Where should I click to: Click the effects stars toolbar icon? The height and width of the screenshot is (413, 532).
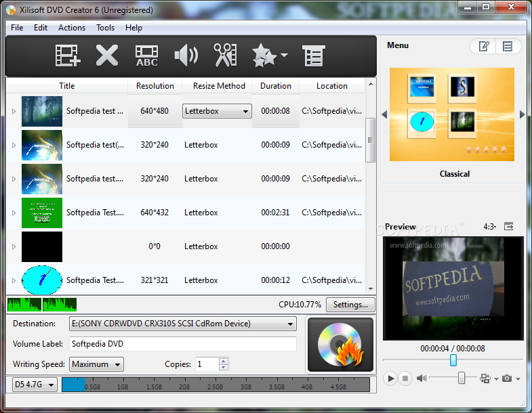(x=264, y=56)
